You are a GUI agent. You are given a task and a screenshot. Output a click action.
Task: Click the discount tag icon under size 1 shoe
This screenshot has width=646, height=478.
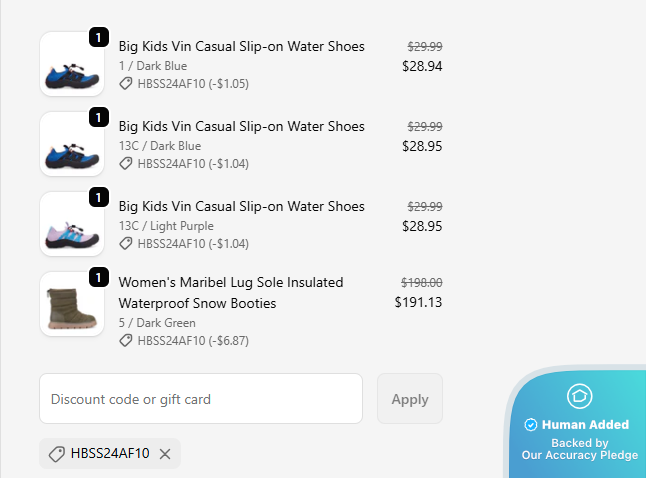(126, 84)
